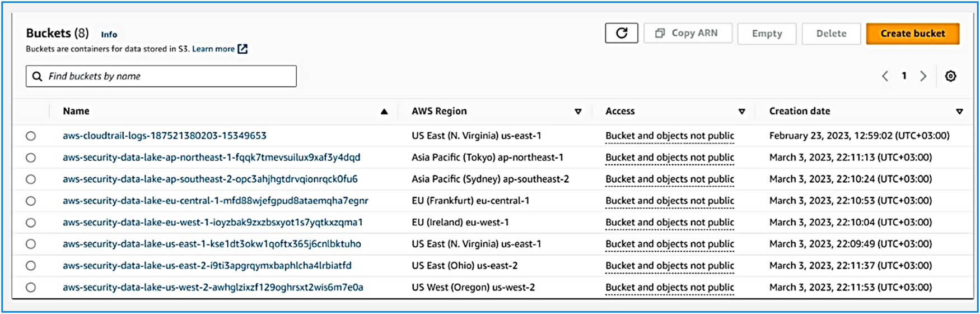Open the Info link beside Buckets
The width and height of the screenshot is (980, 314).
[x=109, y=34]
